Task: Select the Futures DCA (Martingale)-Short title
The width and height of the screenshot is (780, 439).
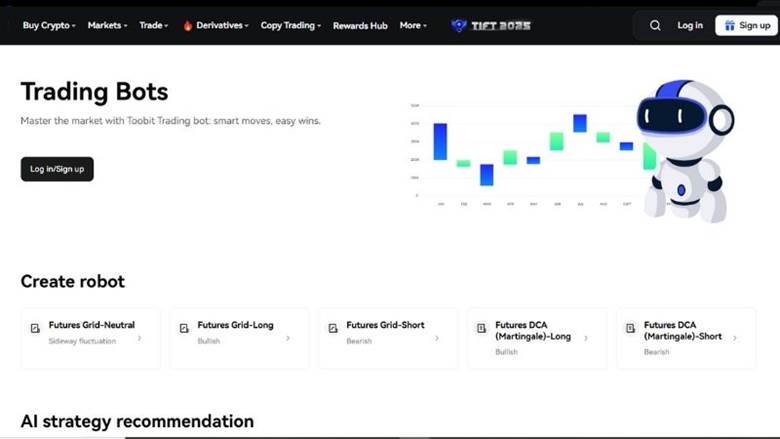Action: 682,331
